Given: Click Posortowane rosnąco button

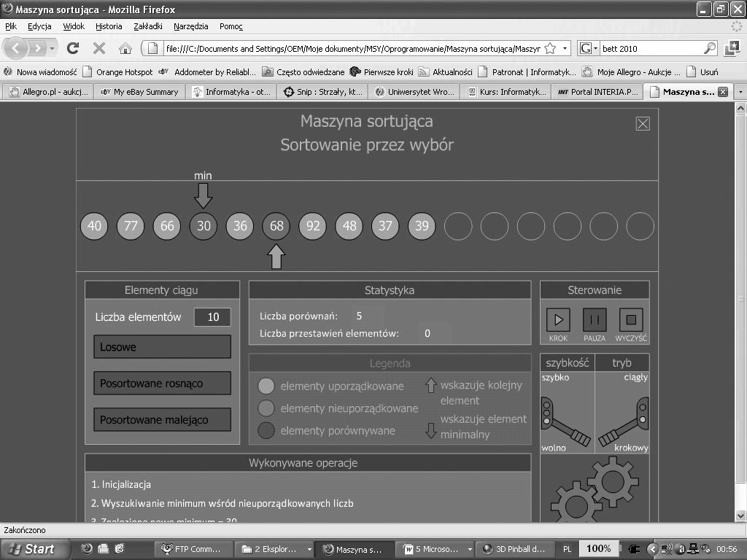Looking at the screenshot, I should pos(163,384).
